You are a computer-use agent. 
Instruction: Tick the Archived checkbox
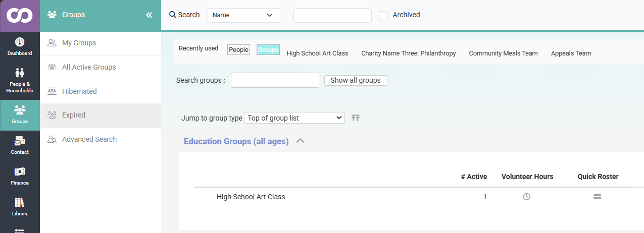pyautogui.click(x=383, y=15)
